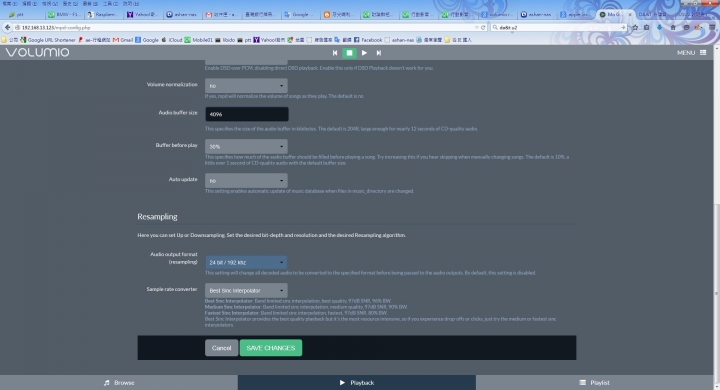Open the Mobile01 bookmark
Viewport: 720px width, 390px height.
point(199,40)
